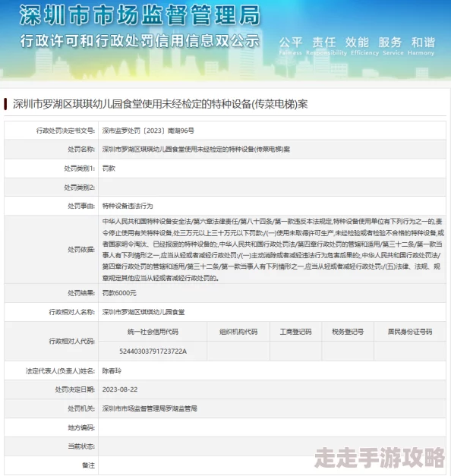
Task: Select the 特种设备违法行为 reason text
Action: tap(128, 206)
